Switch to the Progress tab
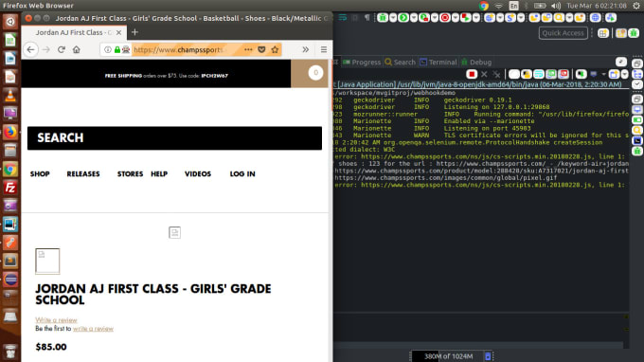Viewport: 644px width, 362px height. pos(362,62)
